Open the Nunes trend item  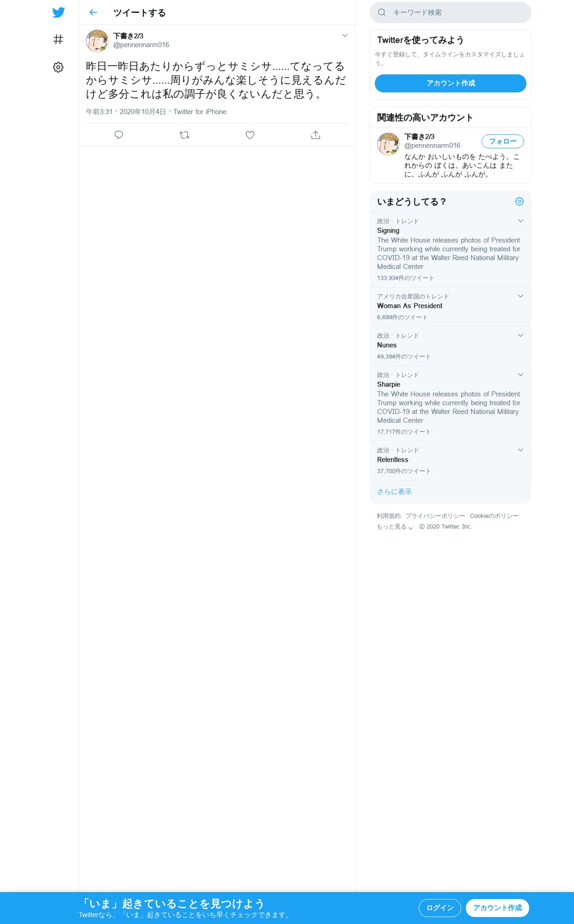tap(451, 346)
